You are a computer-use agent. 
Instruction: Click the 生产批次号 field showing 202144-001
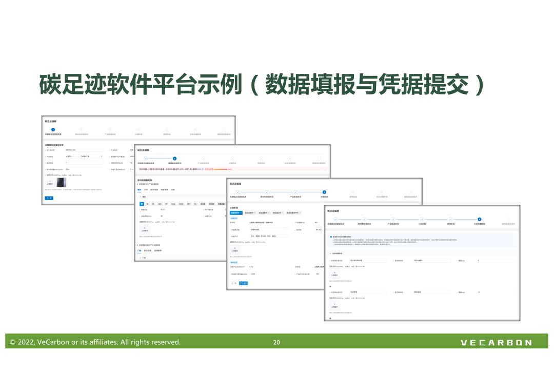point(84,150)
